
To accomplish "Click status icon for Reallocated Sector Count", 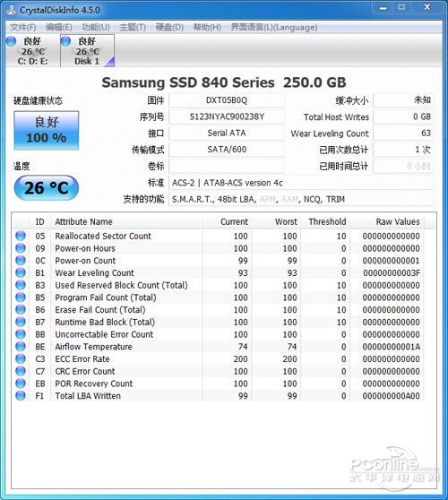I will [x=21, y=236].
